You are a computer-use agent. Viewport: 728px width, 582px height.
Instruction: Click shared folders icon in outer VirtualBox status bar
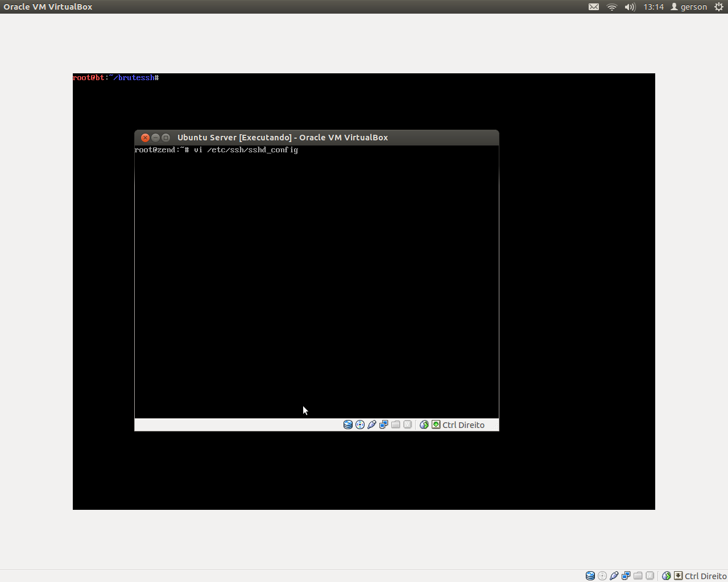click(638, 576)
